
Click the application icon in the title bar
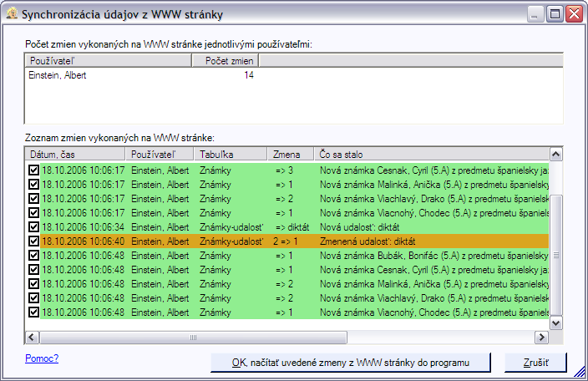pyautogui.click(x=12, y=13)
